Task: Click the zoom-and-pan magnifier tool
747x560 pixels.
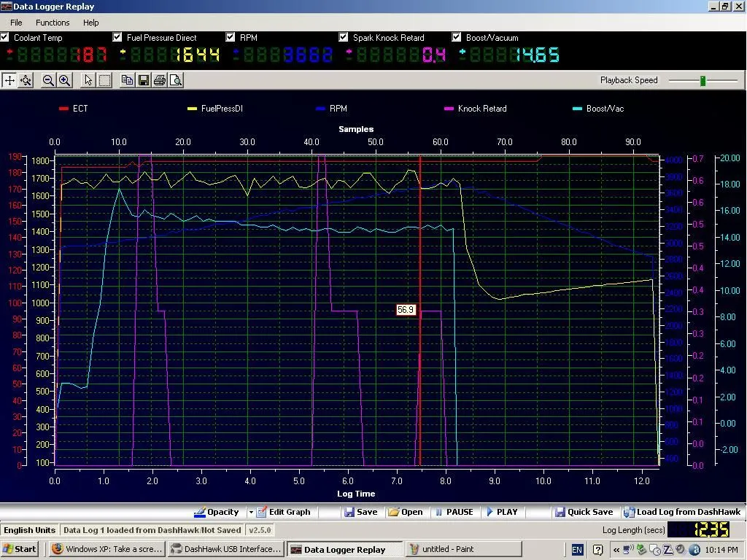Action: [26, 80]
